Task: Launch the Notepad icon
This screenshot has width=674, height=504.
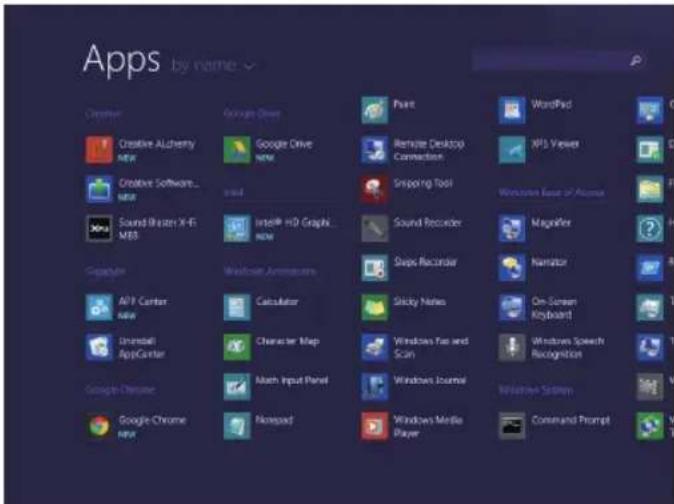Action: 237,426
